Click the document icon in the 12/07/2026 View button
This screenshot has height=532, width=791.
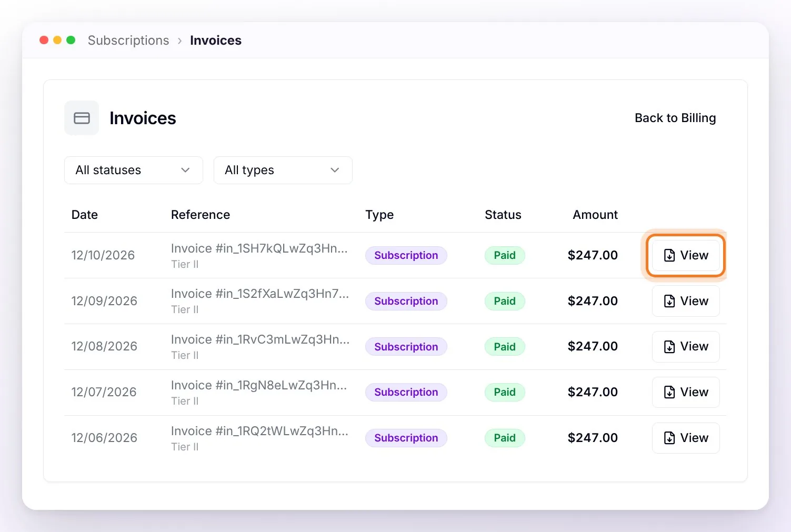[x=669, y=392]
